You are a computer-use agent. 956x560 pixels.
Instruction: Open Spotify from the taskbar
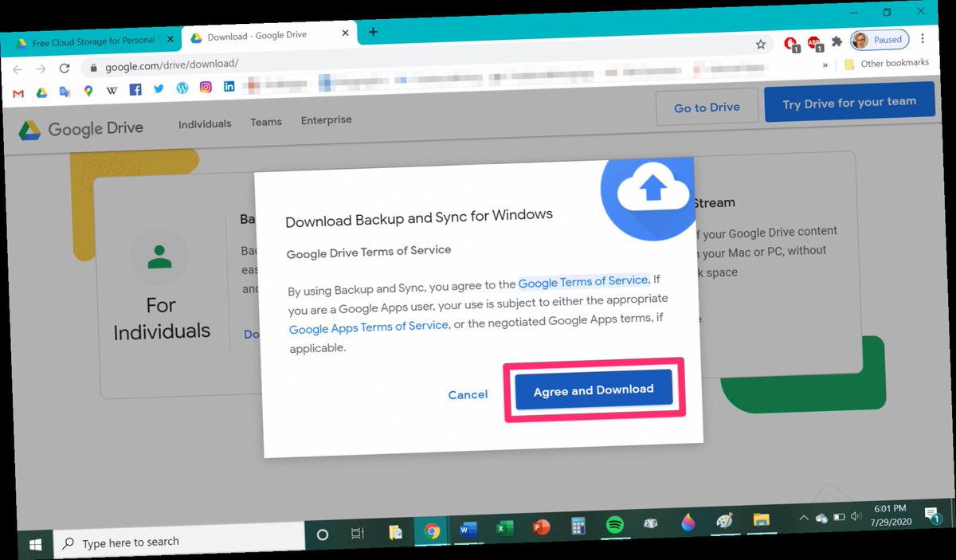tap(615, 525)
